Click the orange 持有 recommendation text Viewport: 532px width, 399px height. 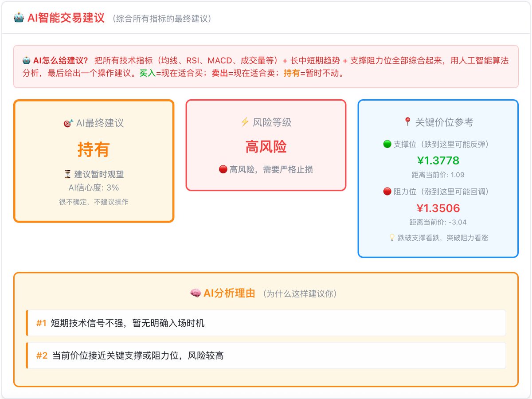click(x=94, y=149)
